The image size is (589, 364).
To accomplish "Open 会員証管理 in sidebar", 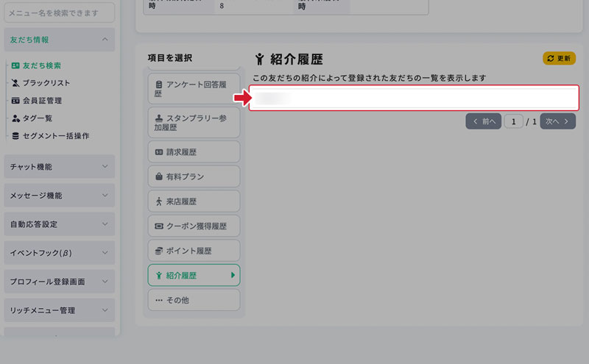I will coord(41,101).
